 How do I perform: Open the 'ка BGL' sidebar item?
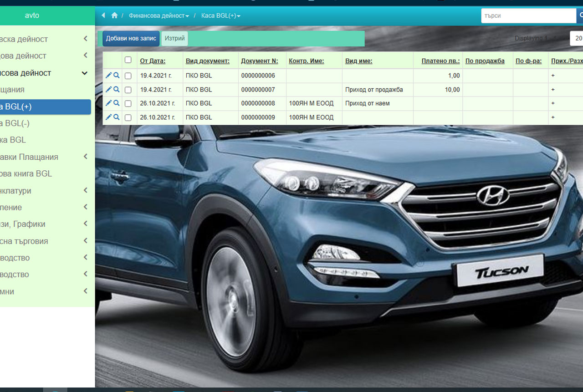(46, 140)
